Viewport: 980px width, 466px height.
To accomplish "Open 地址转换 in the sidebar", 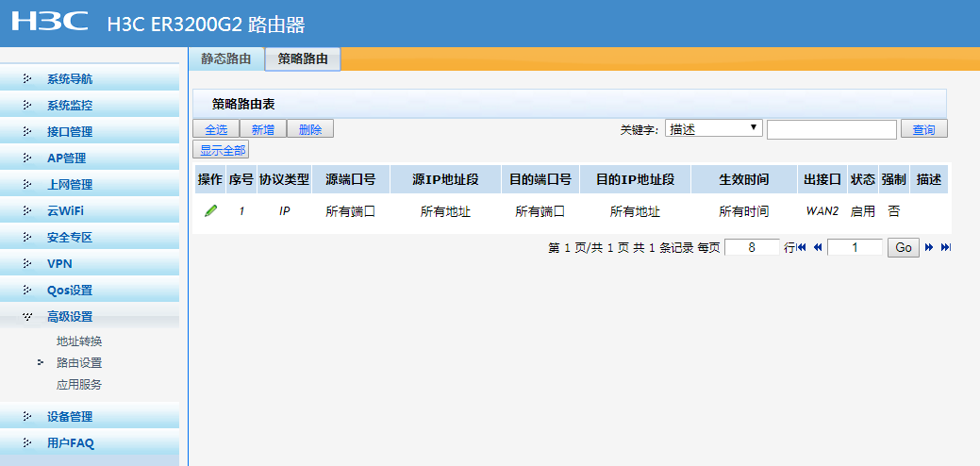I will (x=79, y=341).
